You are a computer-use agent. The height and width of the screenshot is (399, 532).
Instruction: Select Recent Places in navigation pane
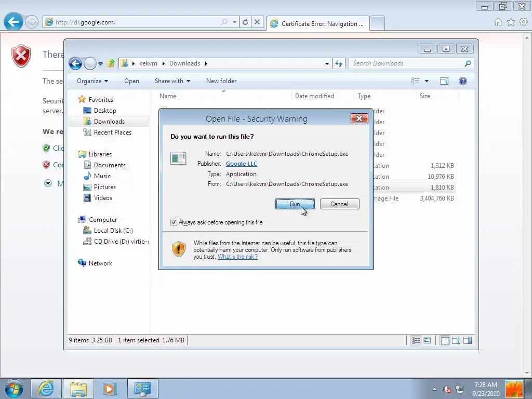(x=112, y=132)
